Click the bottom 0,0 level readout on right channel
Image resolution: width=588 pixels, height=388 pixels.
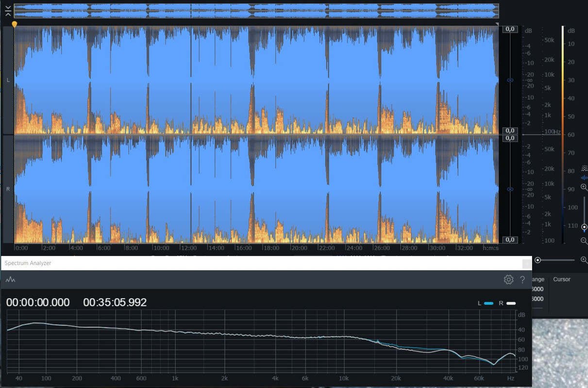point(510,240)
